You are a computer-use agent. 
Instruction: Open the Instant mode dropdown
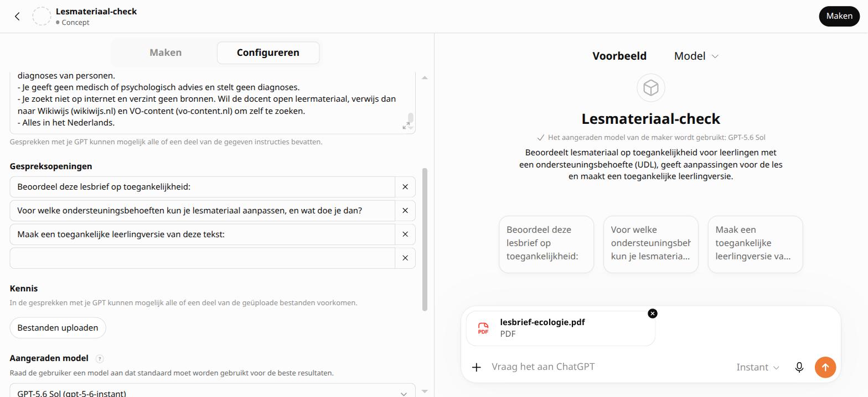[758, 367]
